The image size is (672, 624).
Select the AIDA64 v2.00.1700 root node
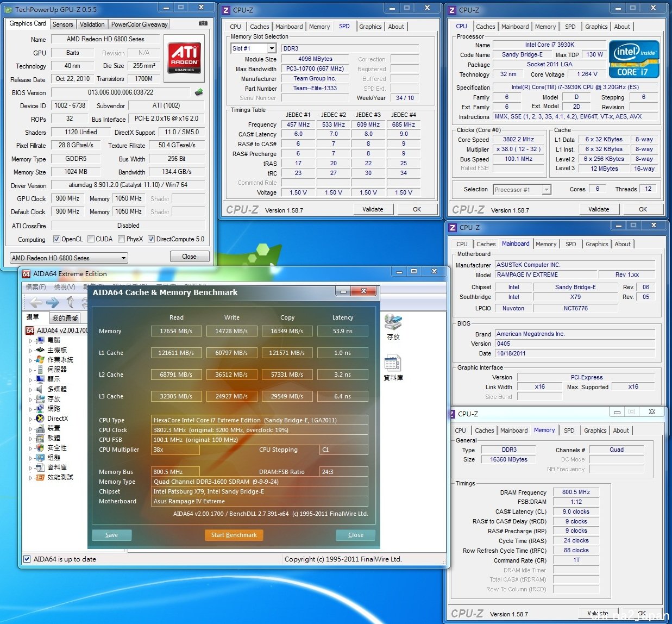tap(57, 330)
